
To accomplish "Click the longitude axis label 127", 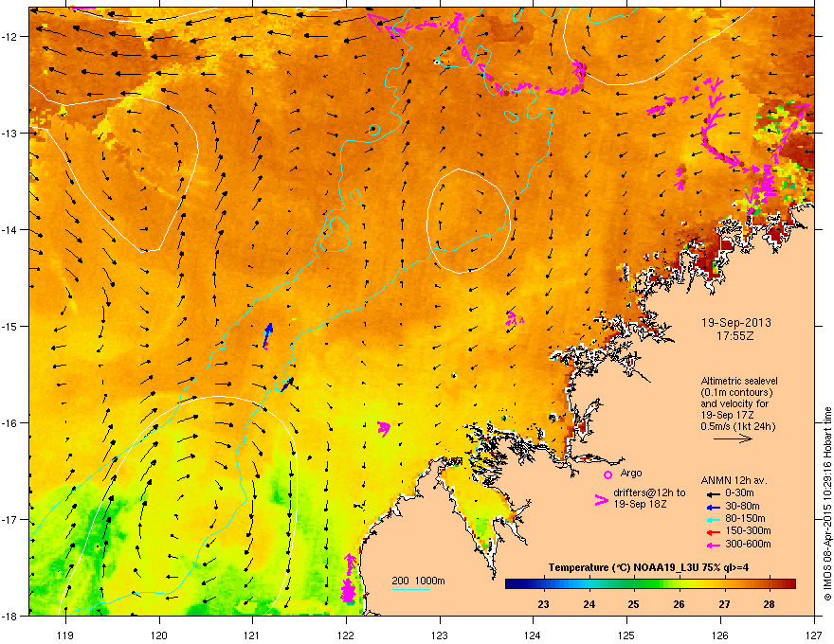I will coord(814,635).
